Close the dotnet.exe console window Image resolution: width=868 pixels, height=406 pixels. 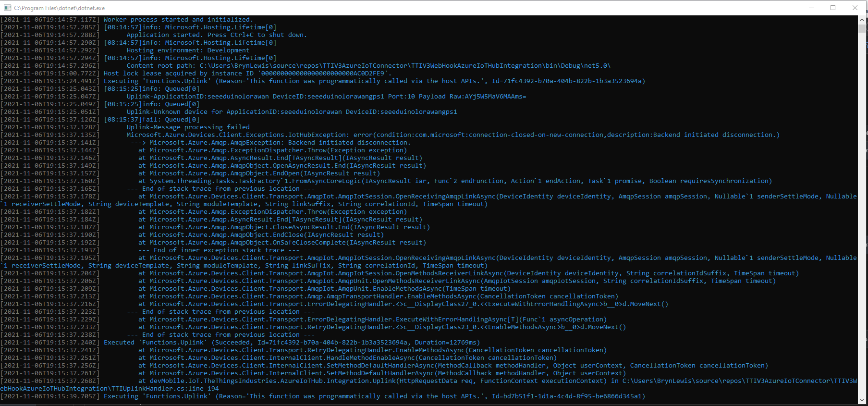[855, 8]
